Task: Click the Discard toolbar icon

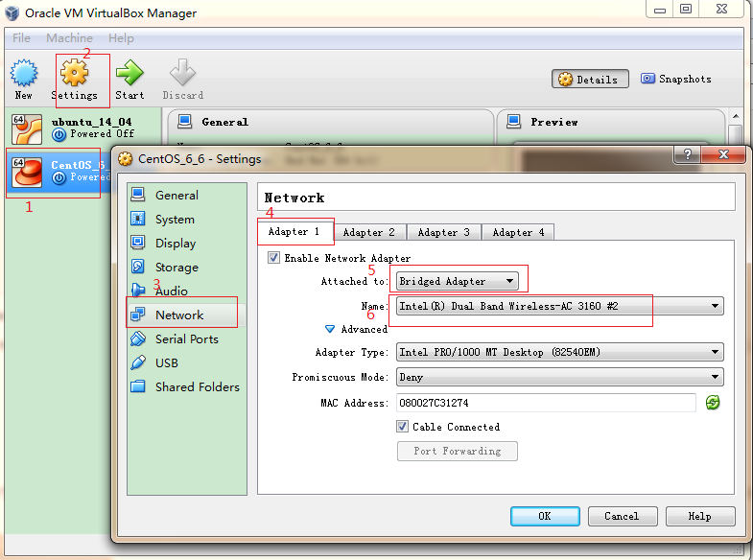Action: [182, 73]
